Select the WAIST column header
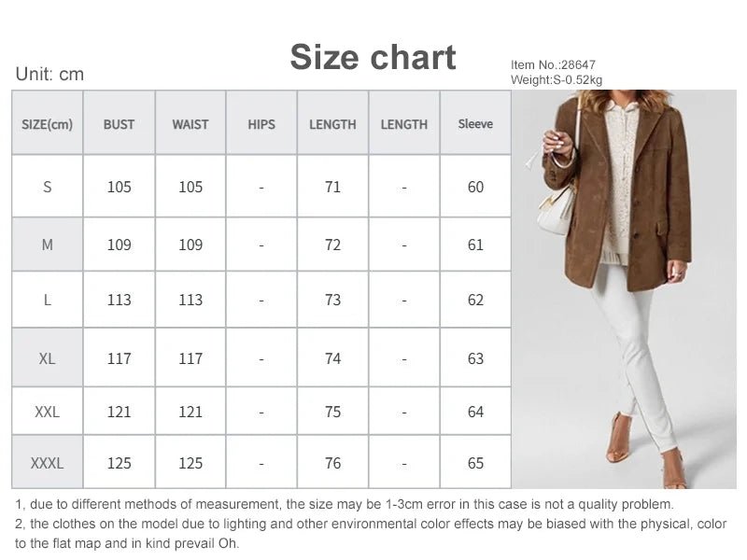 [x=190, y=124]
